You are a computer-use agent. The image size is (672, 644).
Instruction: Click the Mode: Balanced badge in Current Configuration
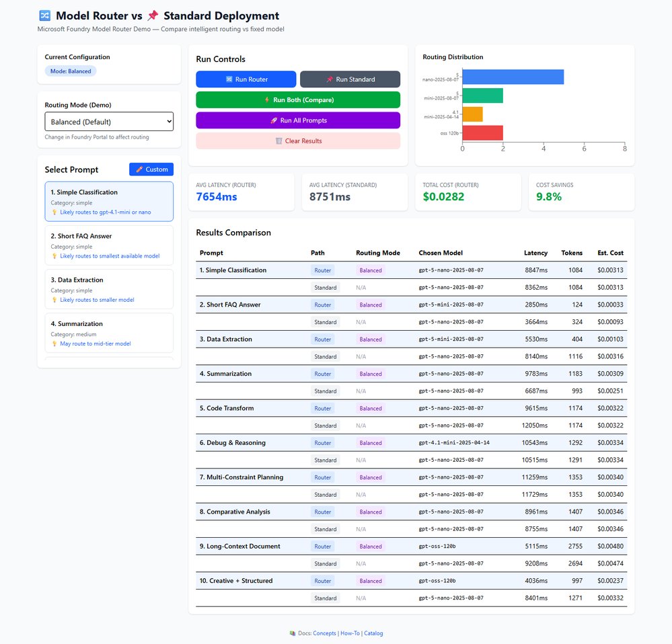70,71
